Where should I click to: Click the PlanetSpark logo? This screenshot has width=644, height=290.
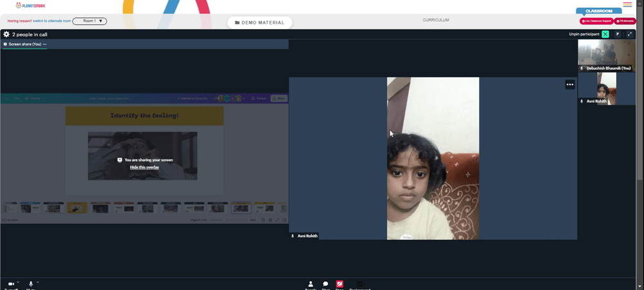point(30,5)
